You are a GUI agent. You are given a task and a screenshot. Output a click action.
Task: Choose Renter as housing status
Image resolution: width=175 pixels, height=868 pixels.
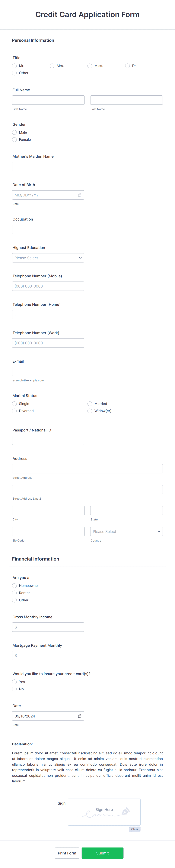point(14,593)
